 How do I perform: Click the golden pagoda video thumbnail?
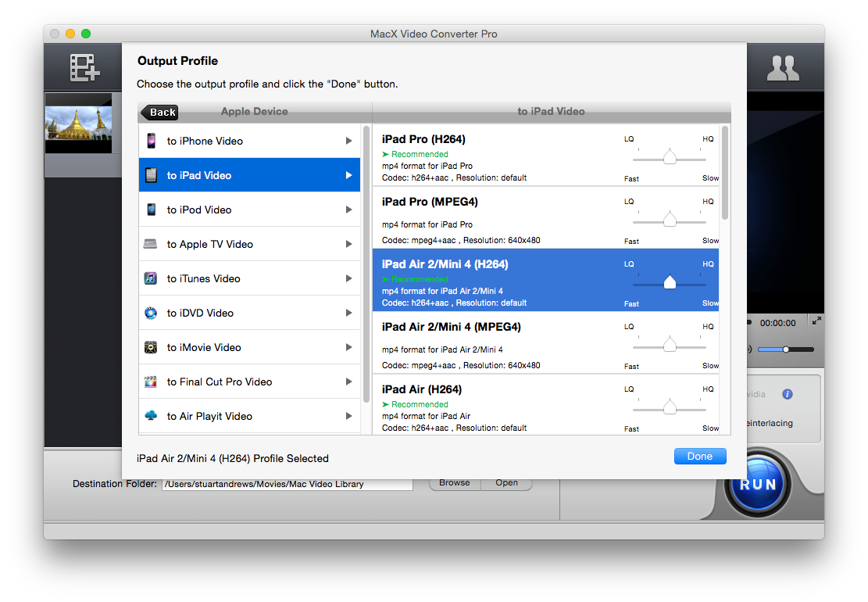(78, 123)
